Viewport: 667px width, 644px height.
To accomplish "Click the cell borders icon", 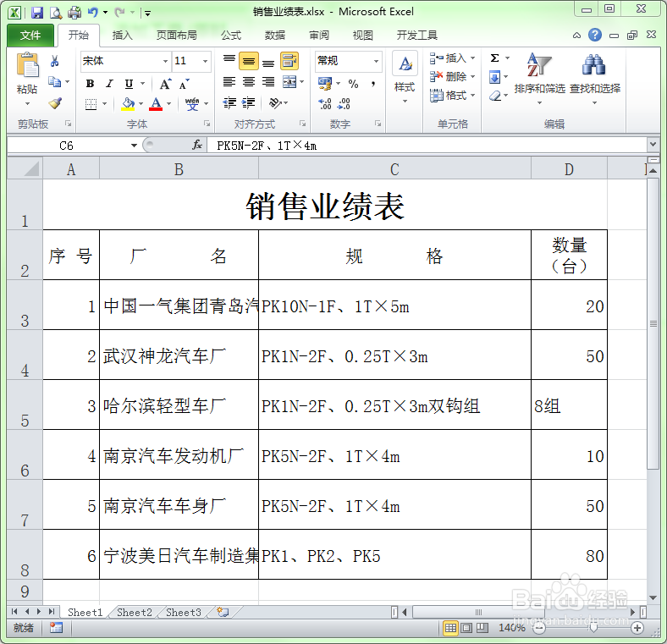I will click(91, 104).
